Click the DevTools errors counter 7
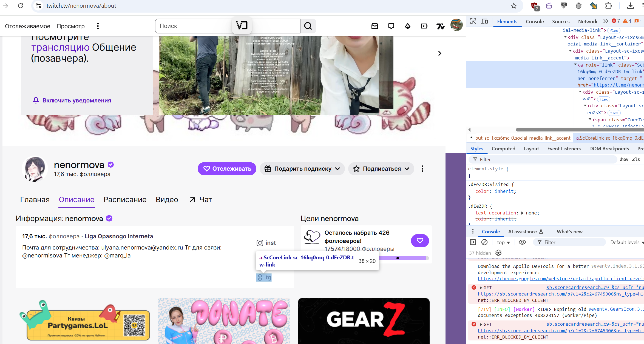The width and height of the screenshot is (644, 344). [616, 21]
